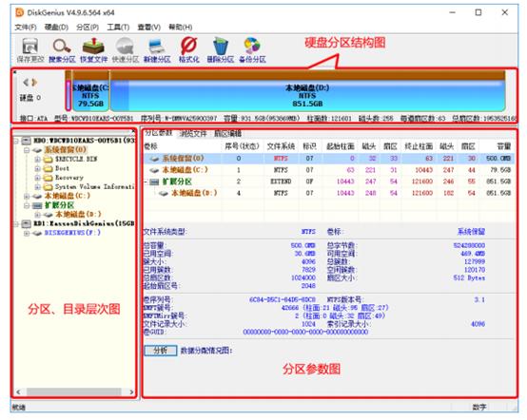Image resolution: width=527 pixels, height=420 pixels.
Task: Select the 本地磁盘(C:) label in partition table
Action: click(185, 170)
